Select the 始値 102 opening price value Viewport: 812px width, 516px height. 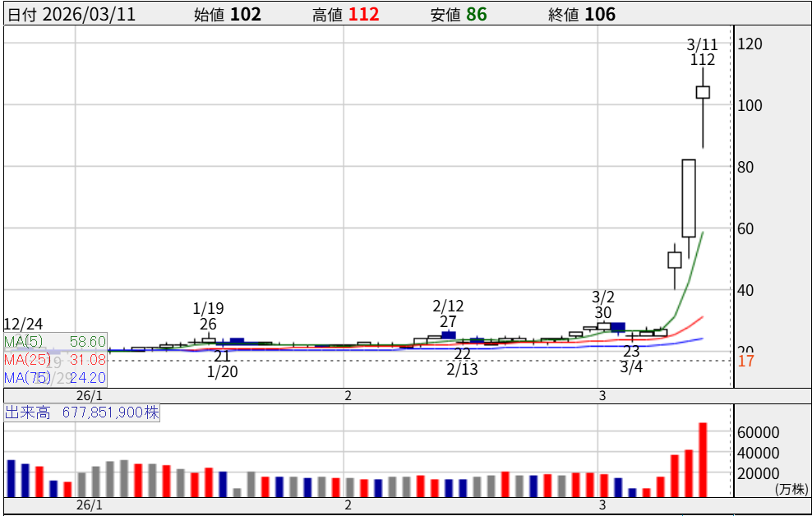pyautogui.click(x=228, y=14)
